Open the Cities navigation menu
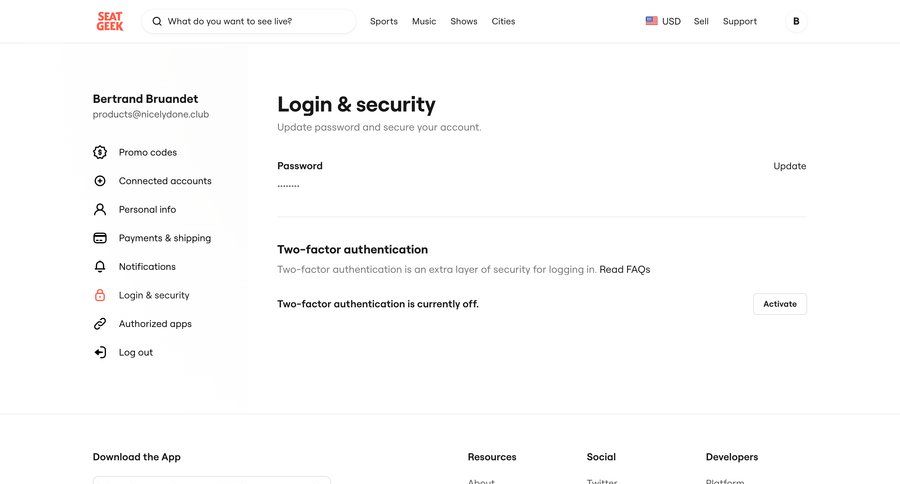Screen dimensions: 900x484 pyautogui.click(x=503, y=21)
